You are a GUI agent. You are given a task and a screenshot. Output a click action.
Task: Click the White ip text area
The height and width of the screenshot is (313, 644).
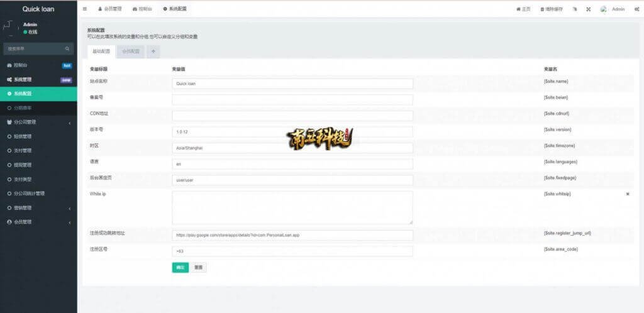[292, 208]
